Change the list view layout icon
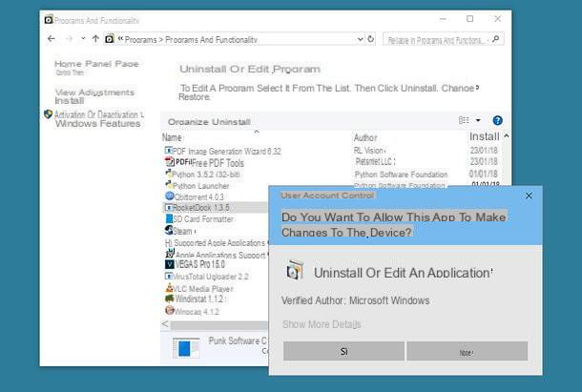 (464, 120)
